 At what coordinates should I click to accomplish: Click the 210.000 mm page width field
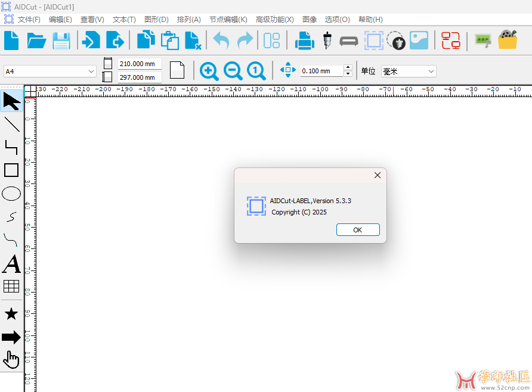point(140,64)
